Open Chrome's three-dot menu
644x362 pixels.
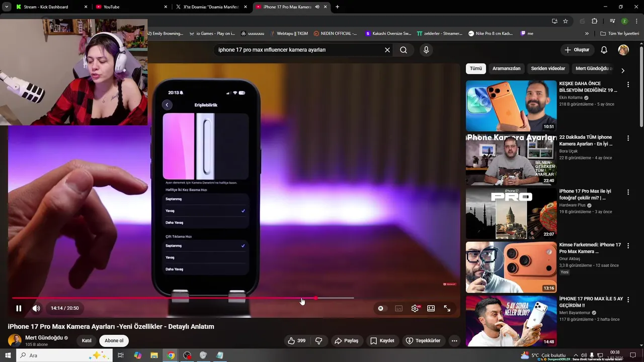(x=636, y=21)
